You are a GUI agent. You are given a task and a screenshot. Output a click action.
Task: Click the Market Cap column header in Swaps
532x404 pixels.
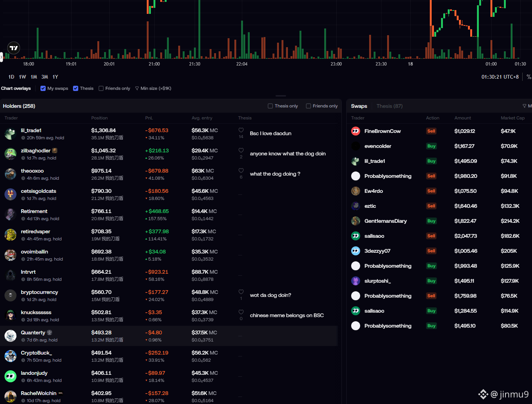coord(513,118)
